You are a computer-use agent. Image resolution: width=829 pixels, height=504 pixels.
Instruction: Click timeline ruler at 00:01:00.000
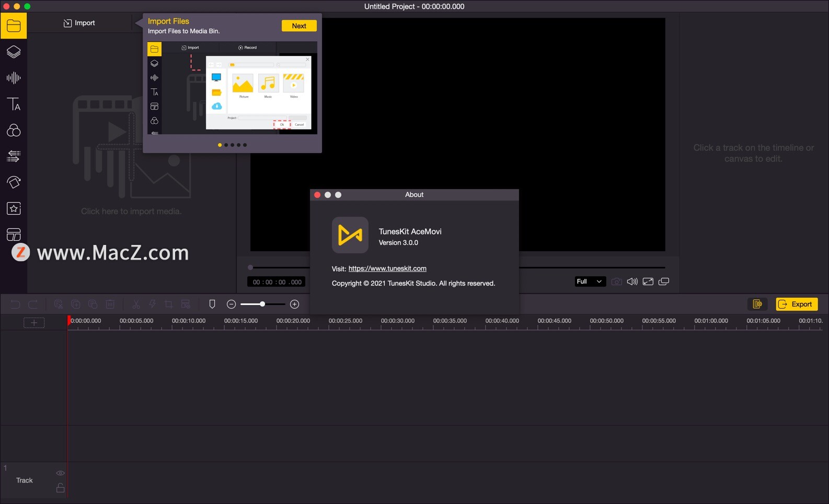pos(711,321)
